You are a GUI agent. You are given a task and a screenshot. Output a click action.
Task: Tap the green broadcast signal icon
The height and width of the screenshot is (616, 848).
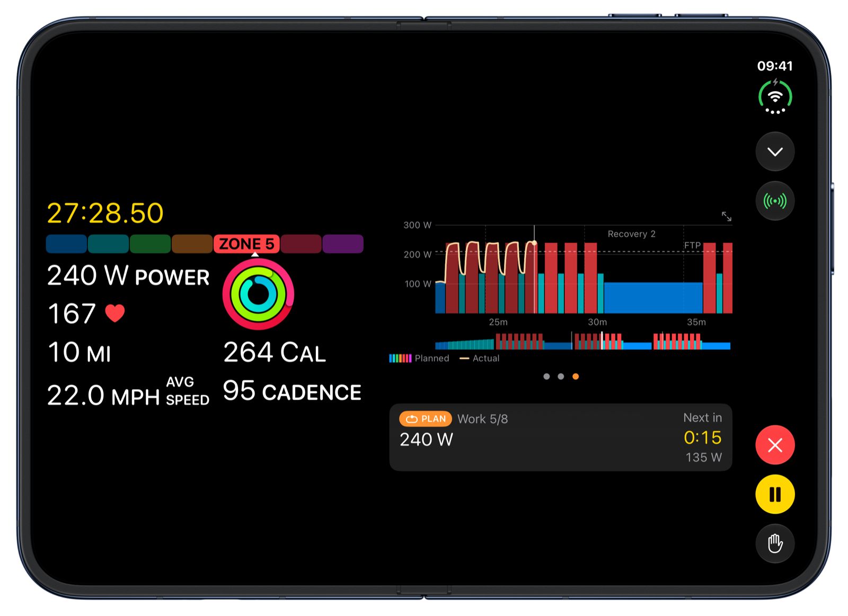775,201
